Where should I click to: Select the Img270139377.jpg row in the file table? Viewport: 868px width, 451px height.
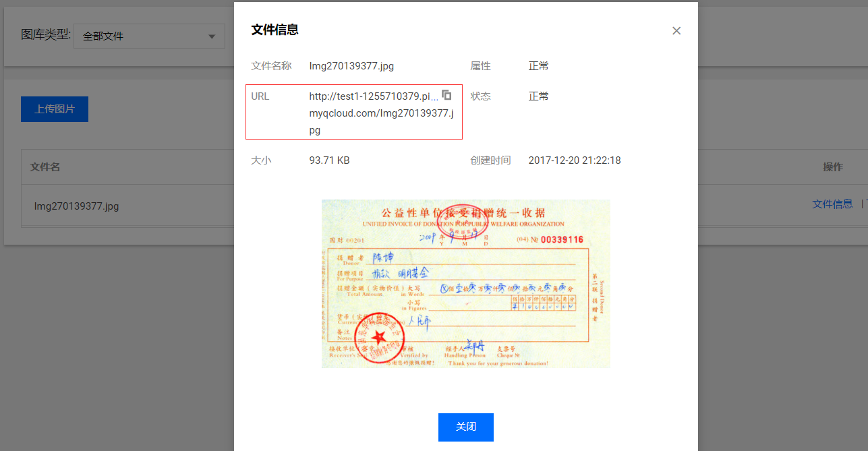pyautogui.click(x=128, y=206)
